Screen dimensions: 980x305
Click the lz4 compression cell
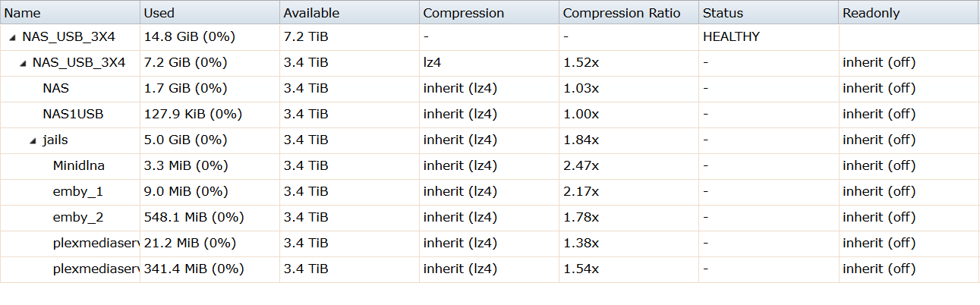click(432, 62)
